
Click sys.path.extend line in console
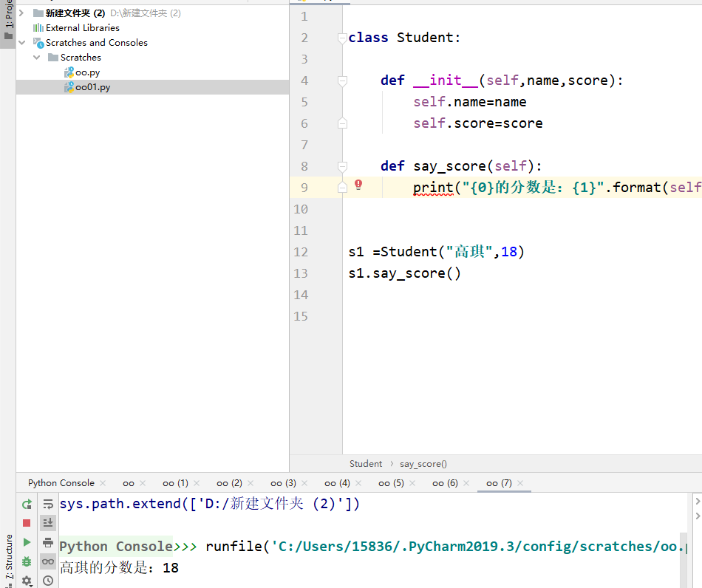(210, 504)
